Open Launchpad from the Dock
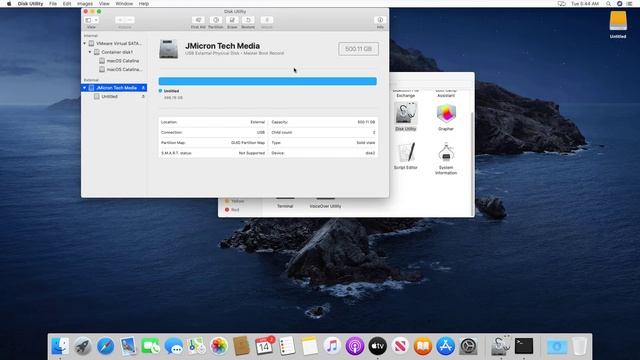The width and height of the screenshot is (640, 360). (x=83, y=346)
